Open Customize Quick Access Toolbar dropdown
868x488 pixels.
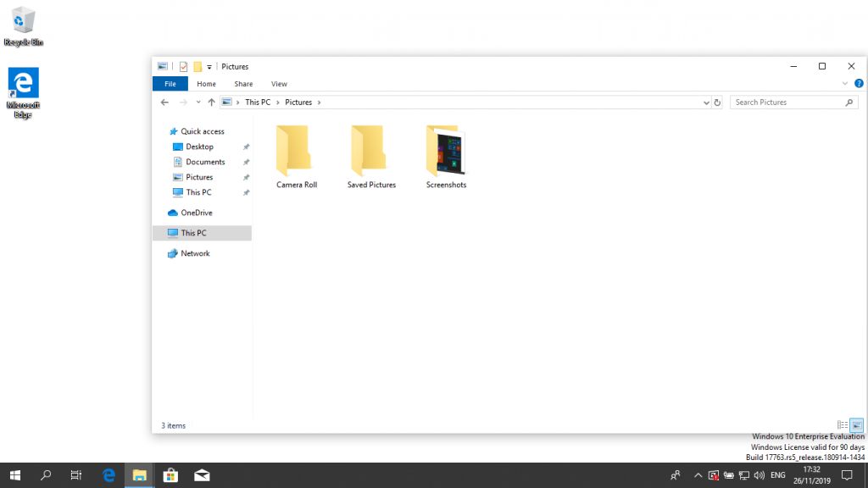coord(209,67)
